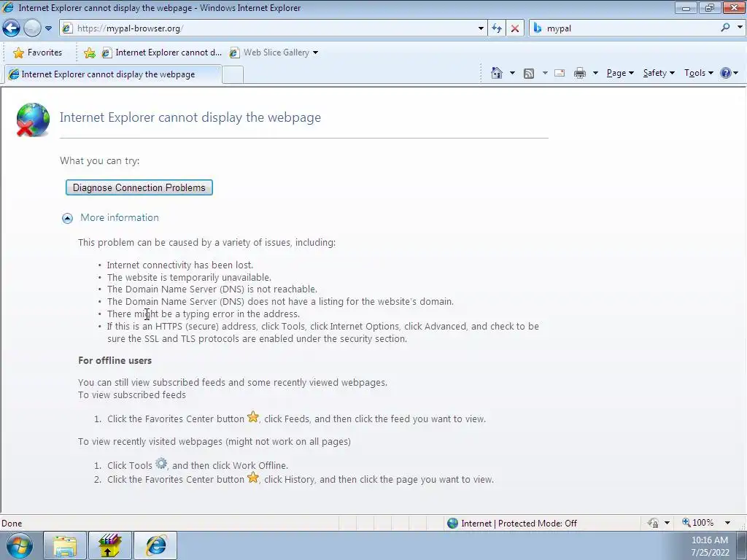Screen dimensions: 747x560
Task: Click the line 'Internet connectivity has been lost.'
Action: [x=180, y=265]
